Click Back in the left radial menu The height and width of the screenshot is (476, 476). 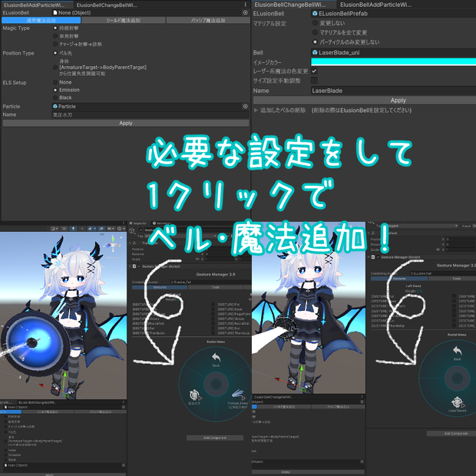(x=216, y=359)
